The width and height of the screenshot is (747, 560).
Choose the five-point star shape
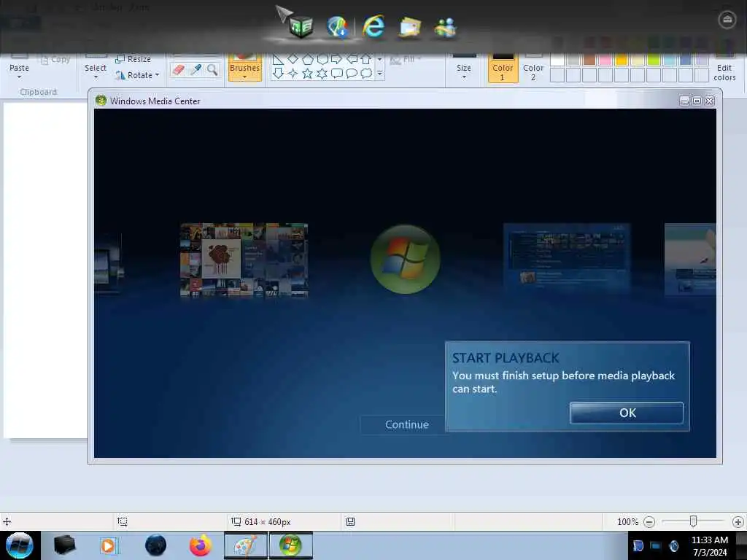click(x=308, y=74)
